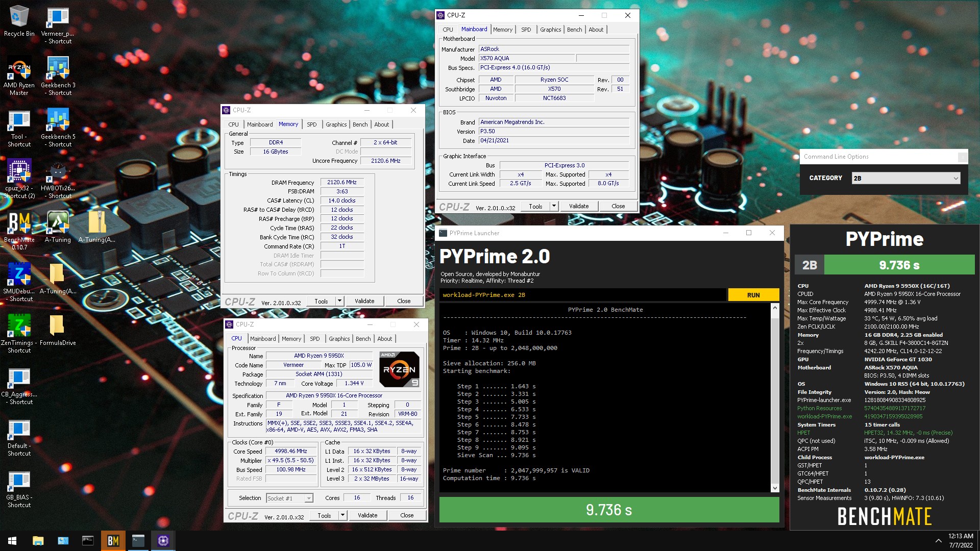Click the taskbar clock showing 12:13 AM

(961, 541)
